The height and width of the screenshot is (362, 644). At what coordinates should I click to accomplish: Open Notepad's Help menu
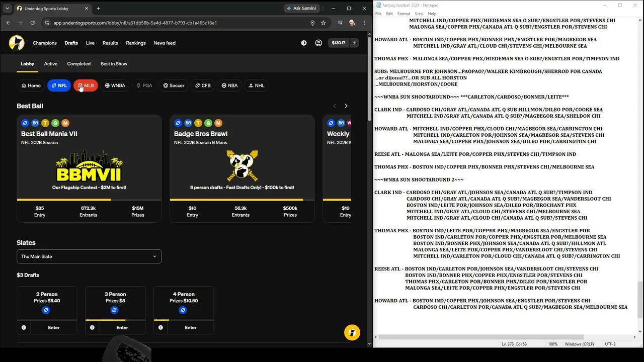coord(432,14)
